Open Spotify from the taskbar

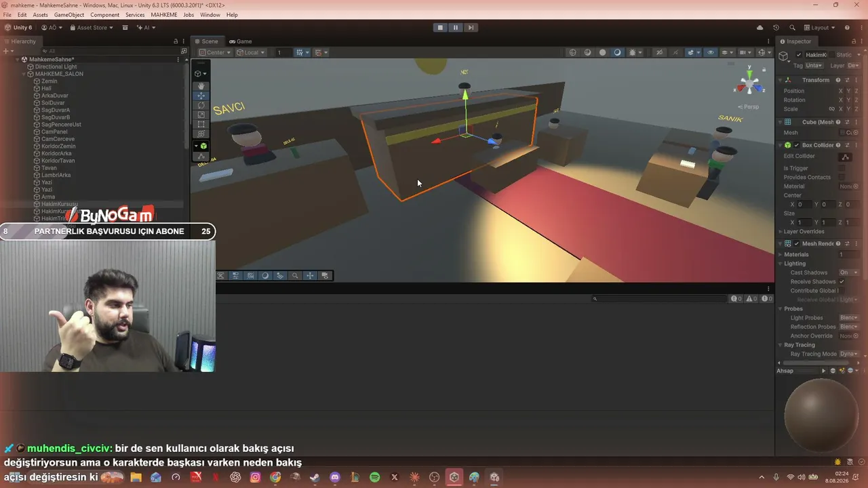click(374, 477)
